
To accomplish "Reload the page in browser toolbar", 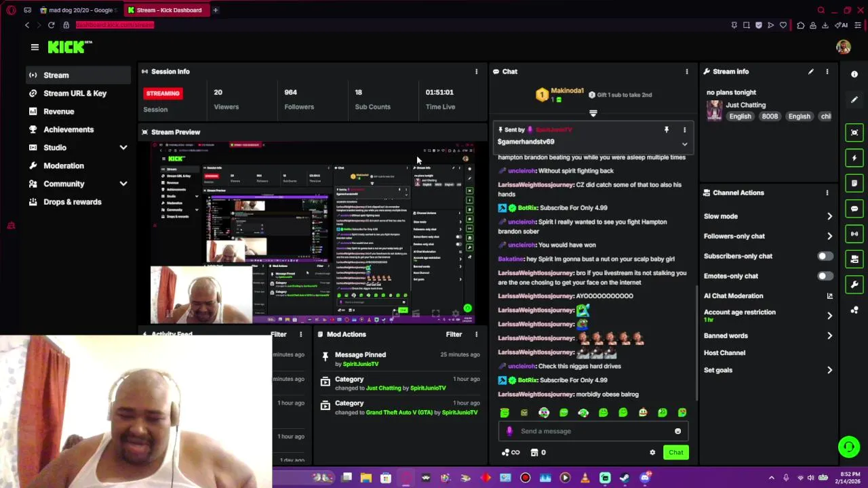I will pyautogui.click(x=51, y=25).
